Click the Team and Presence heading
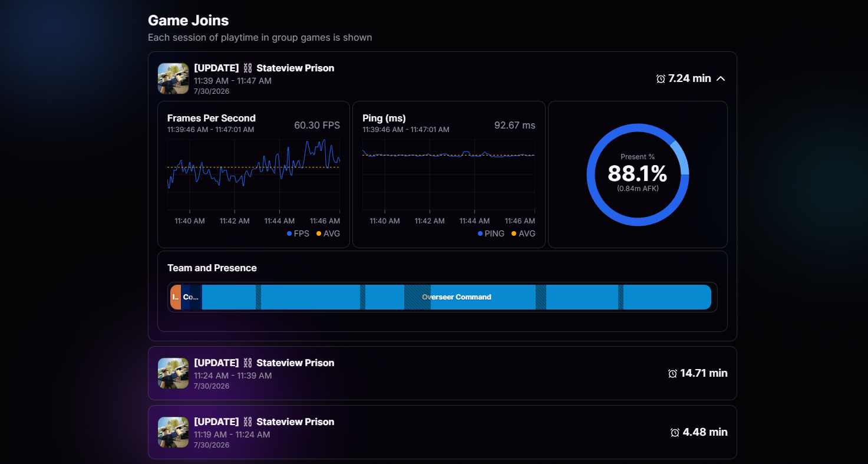 tap(212, 268)
